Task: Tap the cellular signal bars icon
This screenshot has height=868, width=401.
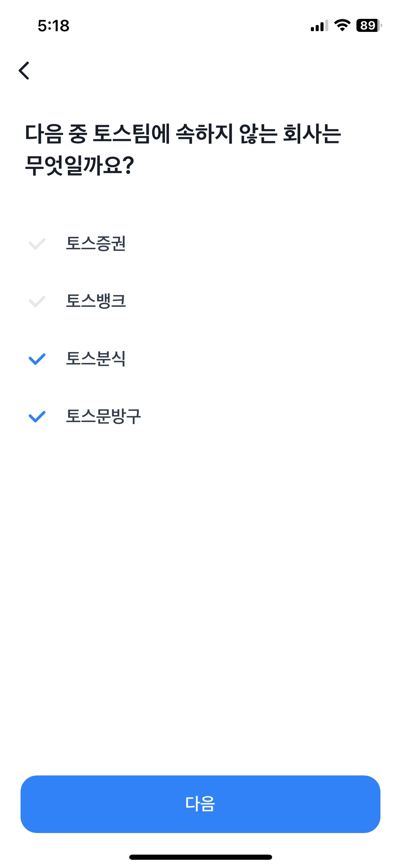Action: pos(319,25)
